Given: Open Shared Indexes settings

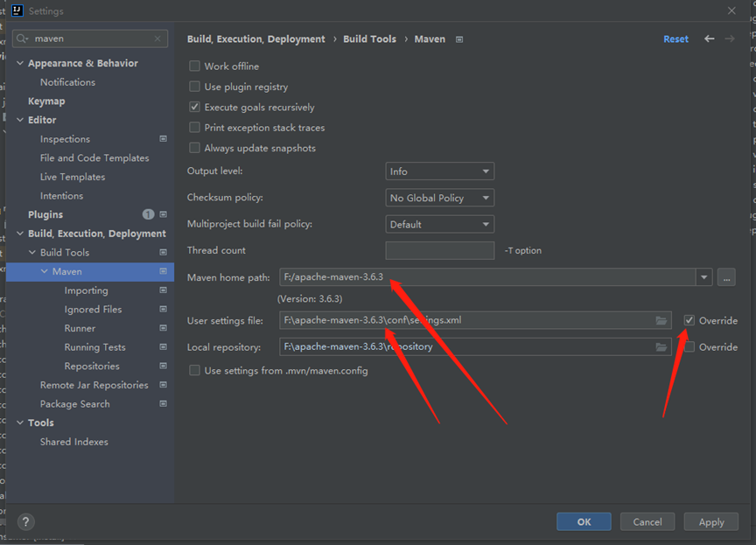Looking at the screenshot, I should 73,442.
